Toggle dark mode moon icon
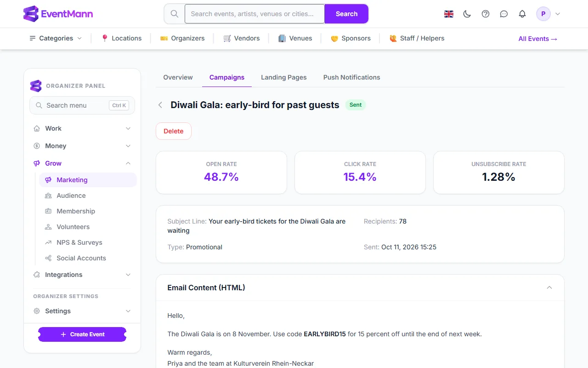Viewport: 588px width, 368px height. (467, 14)
